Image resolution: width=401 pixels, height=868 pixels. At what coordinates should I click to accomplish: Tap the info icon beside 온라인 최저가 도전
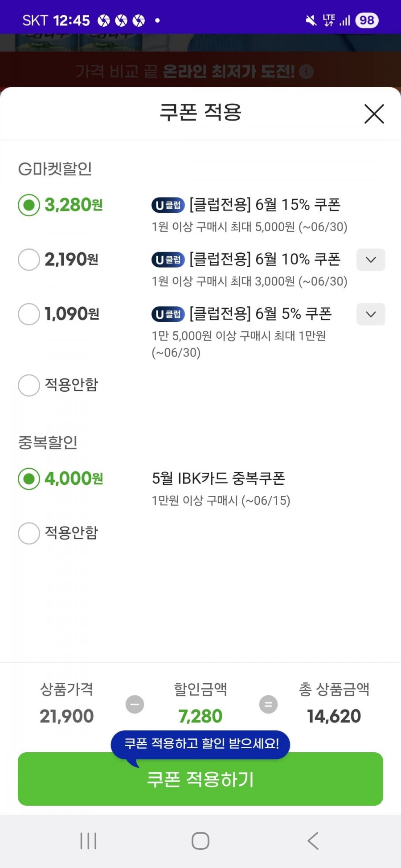(x=306, y=72)
